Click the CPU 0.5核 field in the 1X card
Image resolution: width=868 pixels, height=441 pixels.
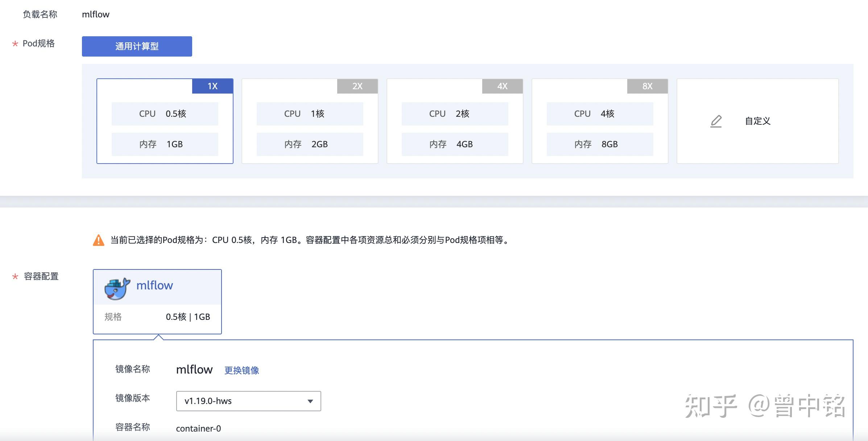coord(165,114)
